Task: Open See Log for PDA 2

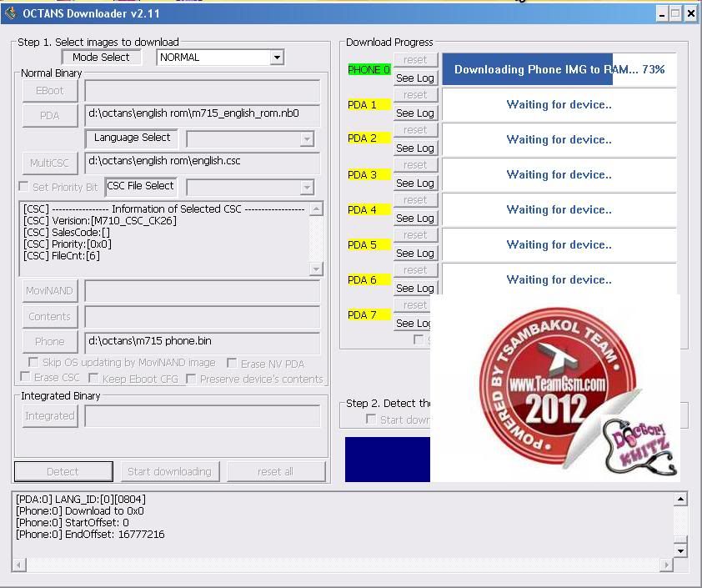Action: [x=415, y=148]
